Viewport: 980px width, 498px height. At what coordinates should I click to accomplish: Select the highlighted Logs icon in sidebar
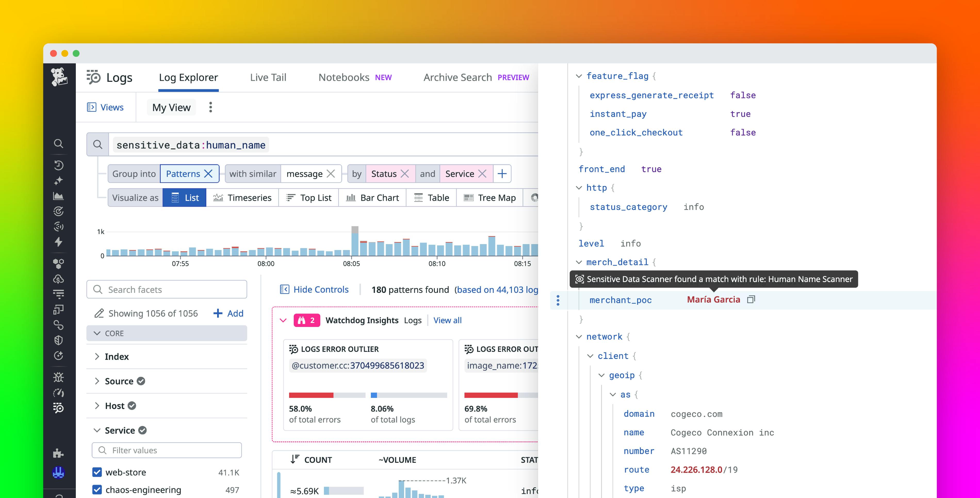59,408
